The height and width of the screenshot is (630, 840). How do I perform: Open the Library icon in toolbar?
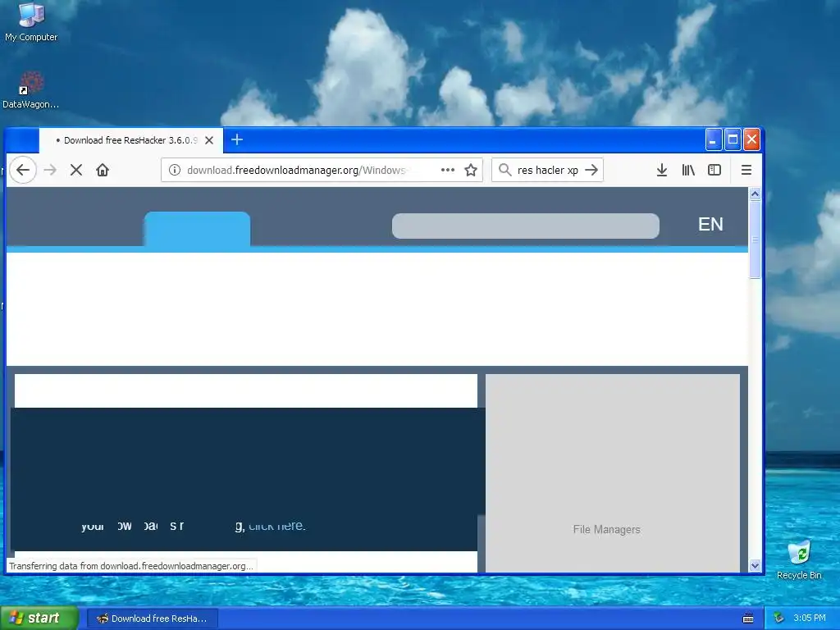(x=688, y=171)
